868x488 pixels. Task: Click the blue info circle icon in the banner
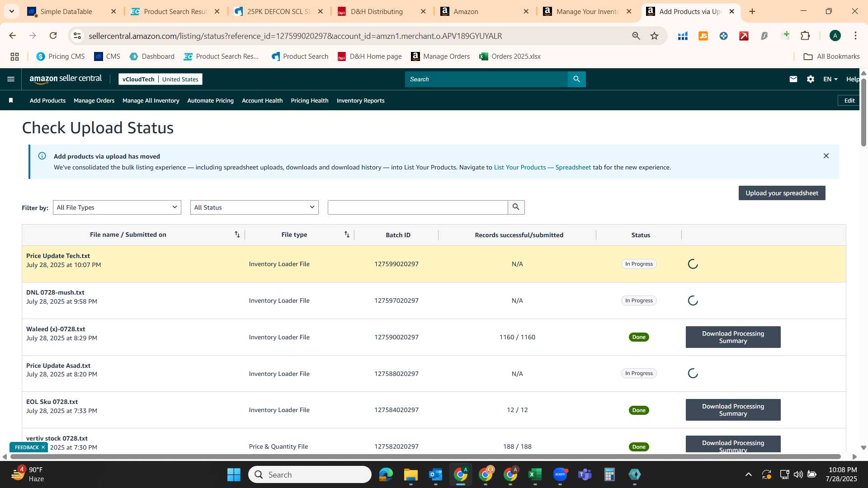point(42,156)
